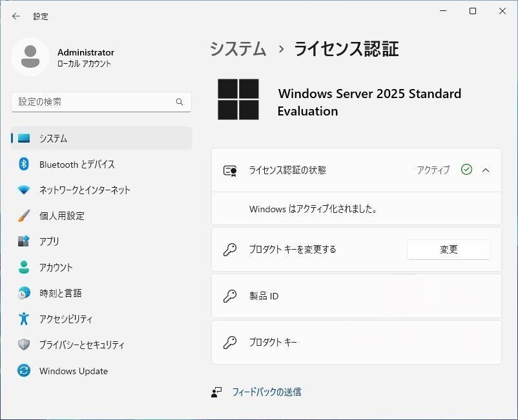
Task: Open the フィードバックの送信 link
Action: coord(266,392)
